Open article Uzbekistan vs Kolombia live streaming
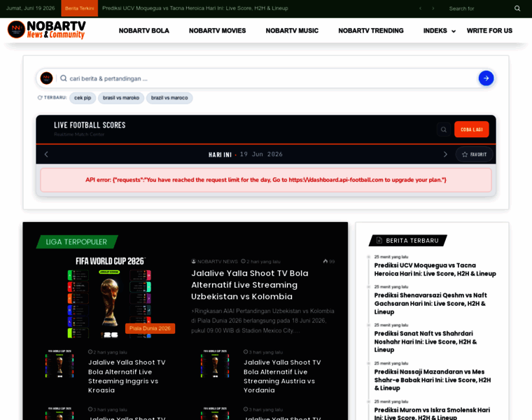 pos(250,285)
